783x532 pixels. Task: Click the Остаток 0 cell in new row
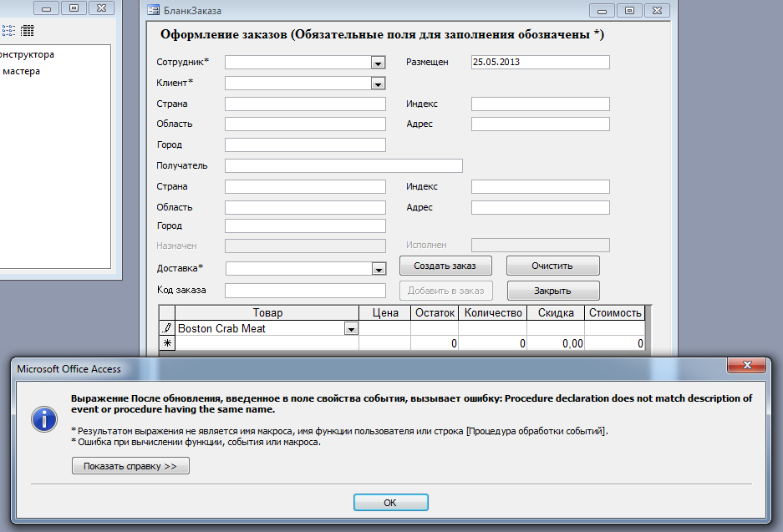(x=435, y=343)
